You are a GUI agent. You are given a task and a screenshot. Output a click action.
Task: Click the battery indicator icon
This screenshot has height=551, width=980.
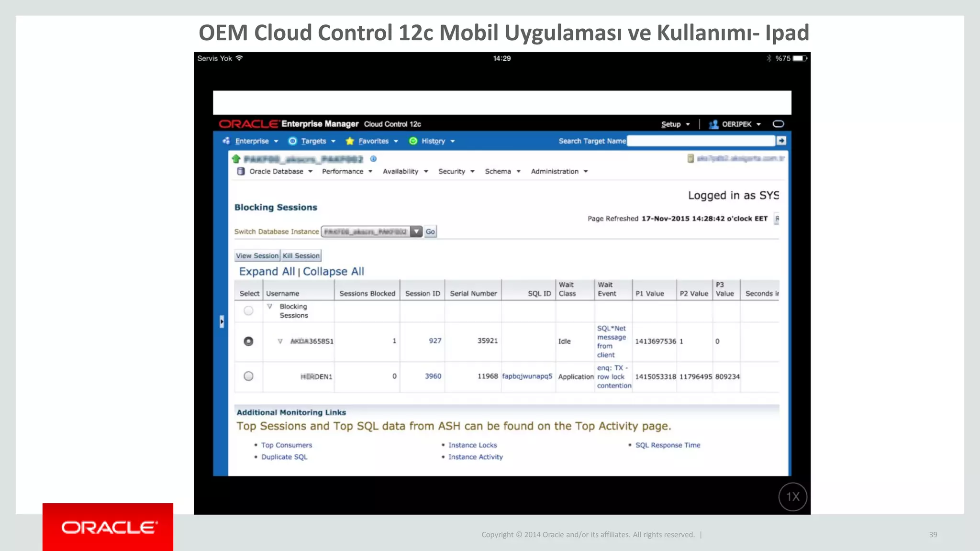pyautogui.click(x=800, y=58)
